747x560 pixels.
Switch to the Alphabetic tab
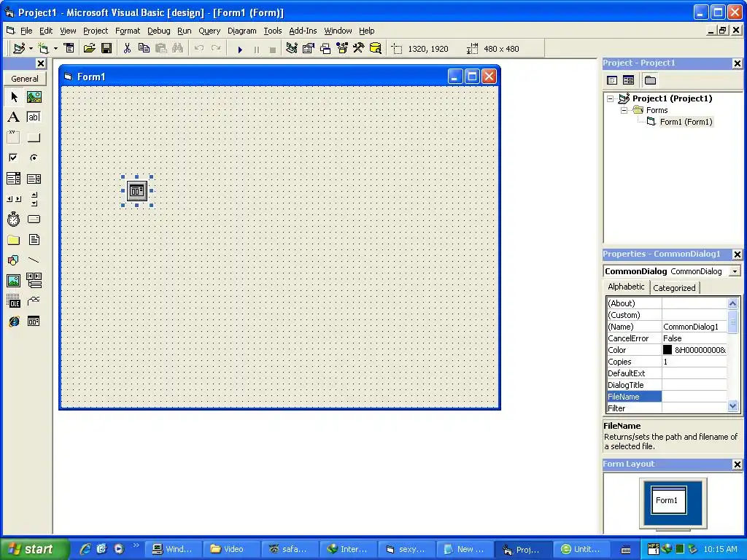[626, 287]
